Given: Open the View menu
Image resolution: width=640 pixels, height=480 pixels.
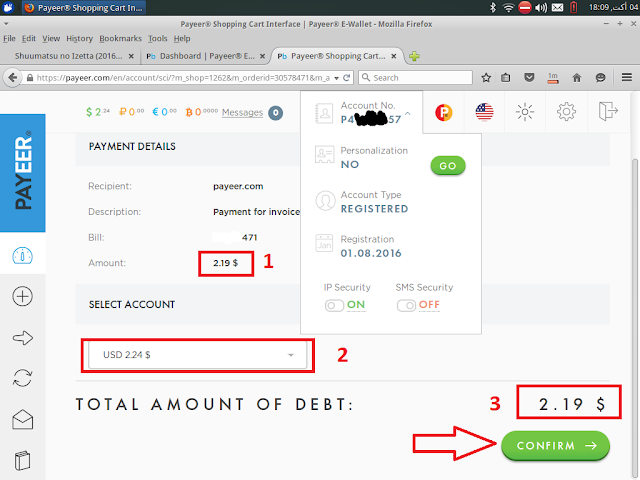Looking at the screenshot, I should pyautogui.click(x=51, y=38).
